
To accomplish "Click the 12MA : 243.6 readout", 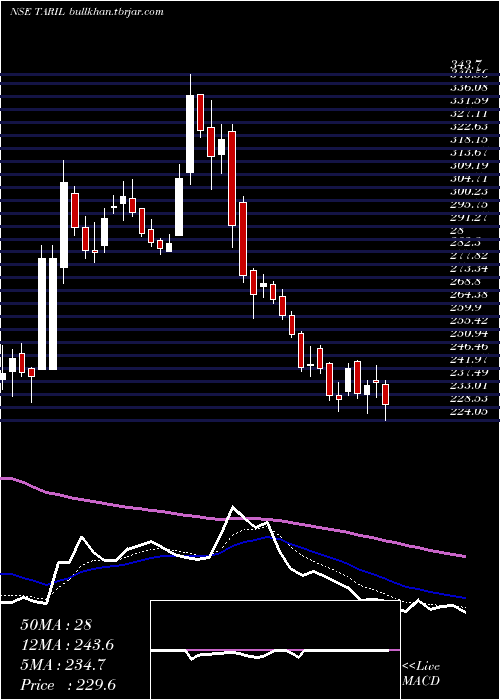I will 67,645.
